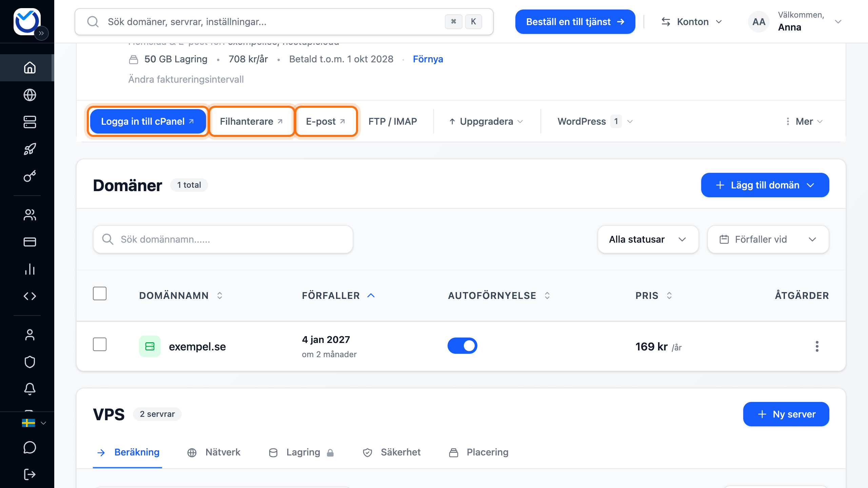Open the Swedish flag language selector
Screen dimensions: 868x488
pyautogui.click(x=34, y=423)
